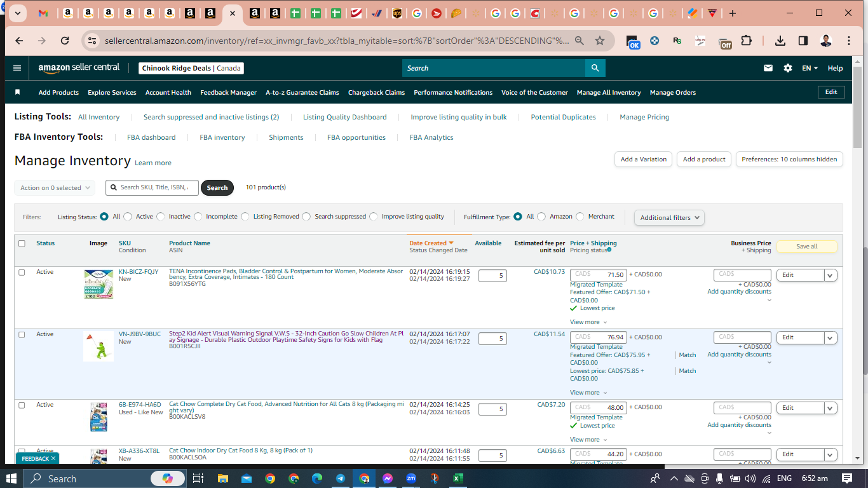Screen dimensions: 868x488
Task: Open the Chrome downloads icon
Action: click(x=780, y=41)
